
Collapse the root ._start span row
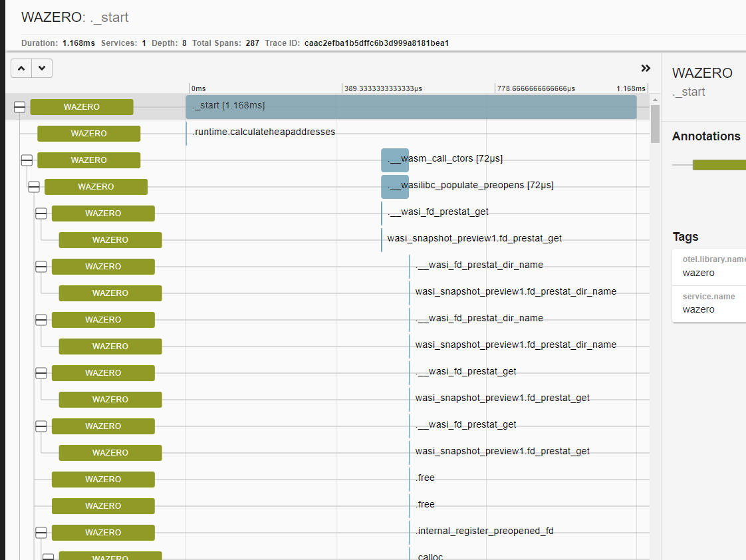click(19, 107)
